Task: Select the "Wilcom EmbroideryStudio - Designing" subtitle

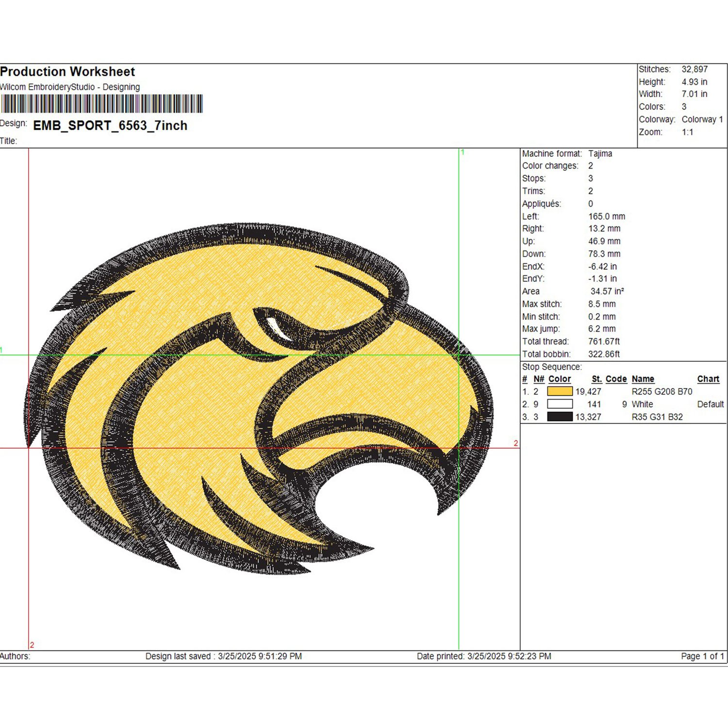Action: 70,87
